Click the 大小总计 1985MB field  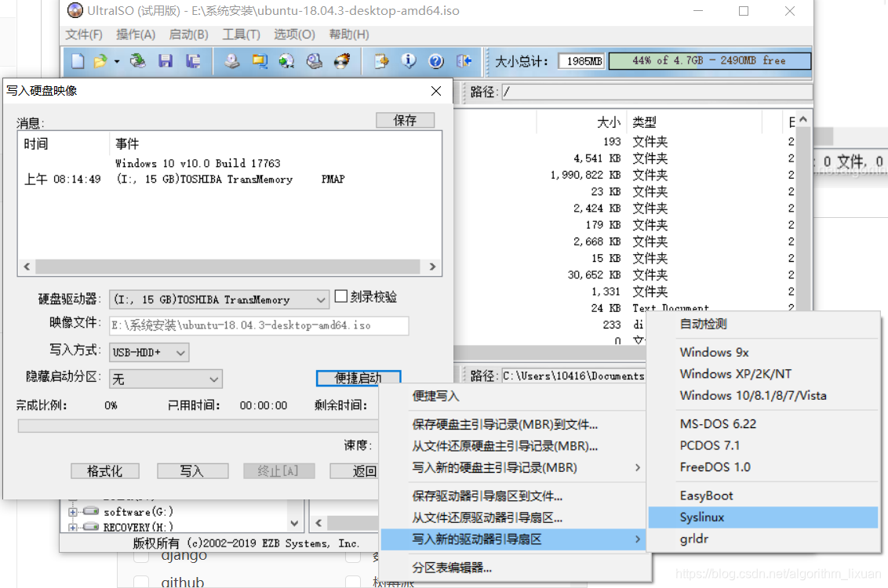click(581, 61)
